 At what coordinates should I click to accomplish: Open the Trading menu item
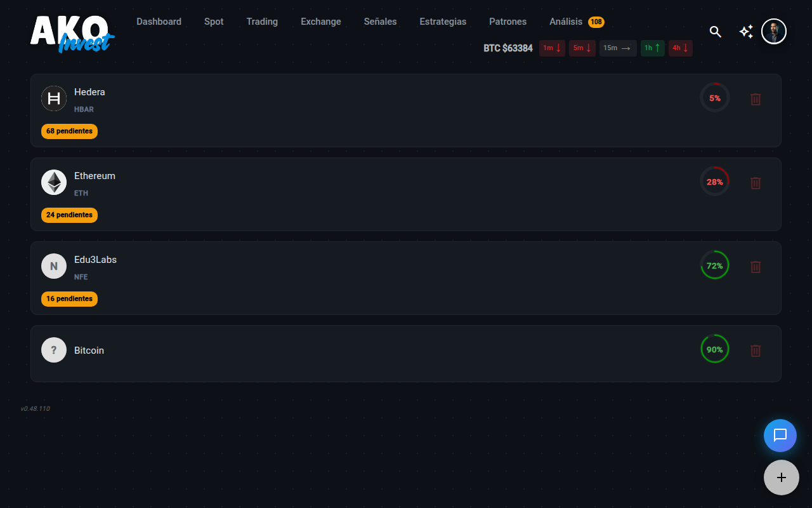(x=262, y=22)
